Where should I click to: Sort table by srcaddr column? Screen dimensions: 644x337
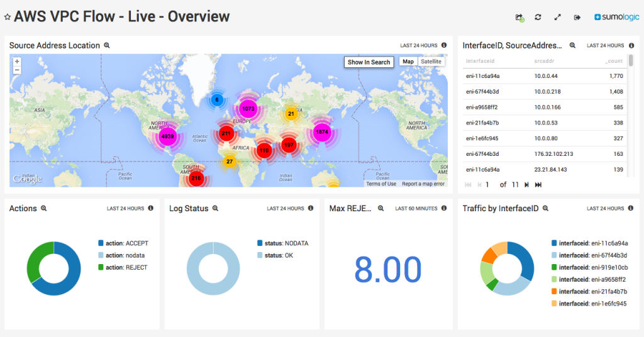pyautogui.click(x=544, y=61)
